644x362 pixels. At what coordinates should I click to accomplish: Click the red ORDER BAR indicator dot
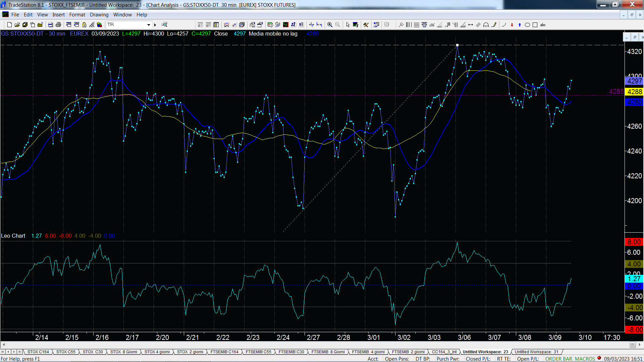pos(599,358)
